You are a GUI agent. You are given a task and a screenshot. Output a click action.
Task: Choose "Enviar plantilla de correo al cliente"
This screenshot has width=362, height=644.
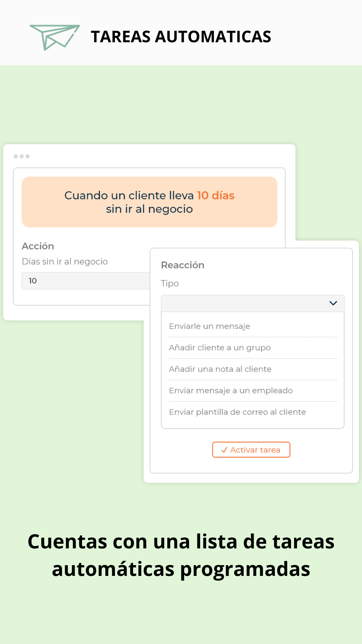(x=237, y=412)
